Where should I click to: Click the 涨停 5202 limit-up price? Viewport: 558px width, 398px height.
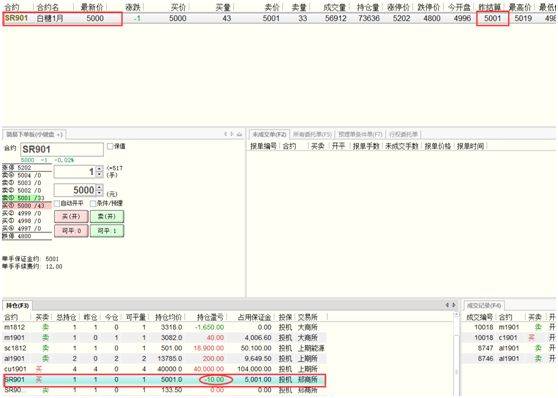(x=27, y=168)
